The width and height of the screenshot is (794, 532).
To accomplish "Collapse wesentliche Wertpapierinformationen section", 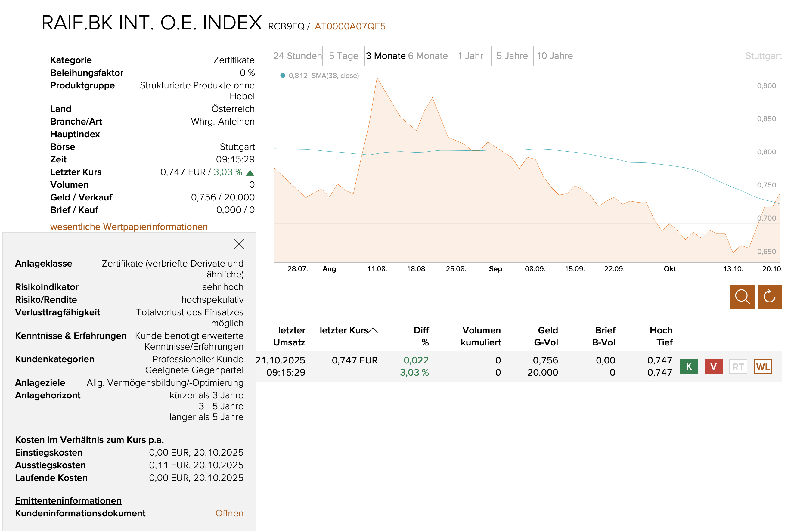I will tap(129, 227).
